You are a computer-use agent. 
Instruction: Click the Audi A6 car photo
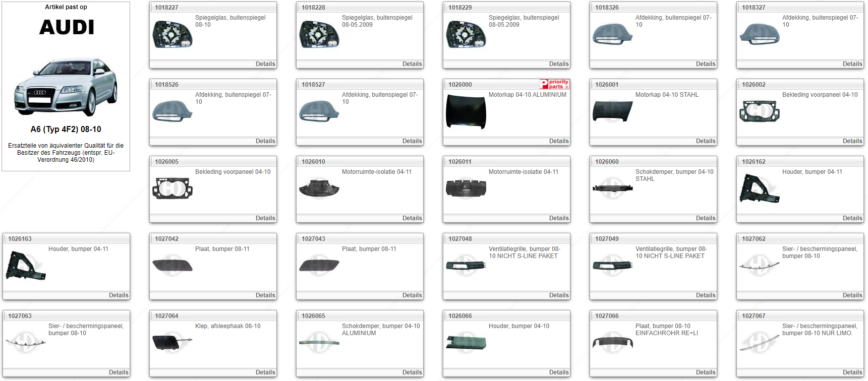point(66,88)
